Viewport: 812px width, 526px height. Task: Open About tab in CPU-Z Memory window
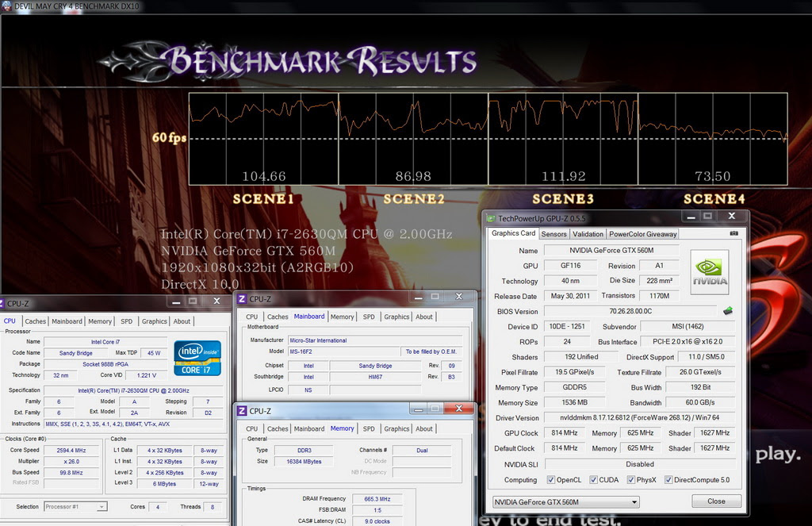(424, 428)
